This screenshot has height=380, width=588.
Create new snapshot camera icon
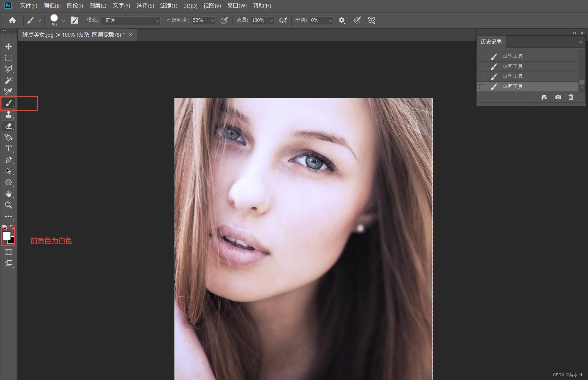click(558, 97)
